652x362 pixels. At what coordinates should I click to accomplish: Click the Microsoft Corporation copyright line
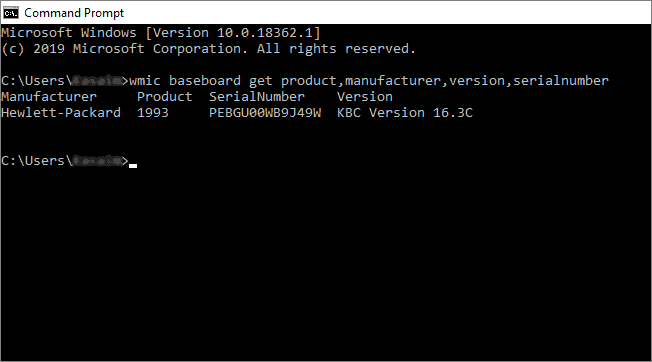point(208,49)
